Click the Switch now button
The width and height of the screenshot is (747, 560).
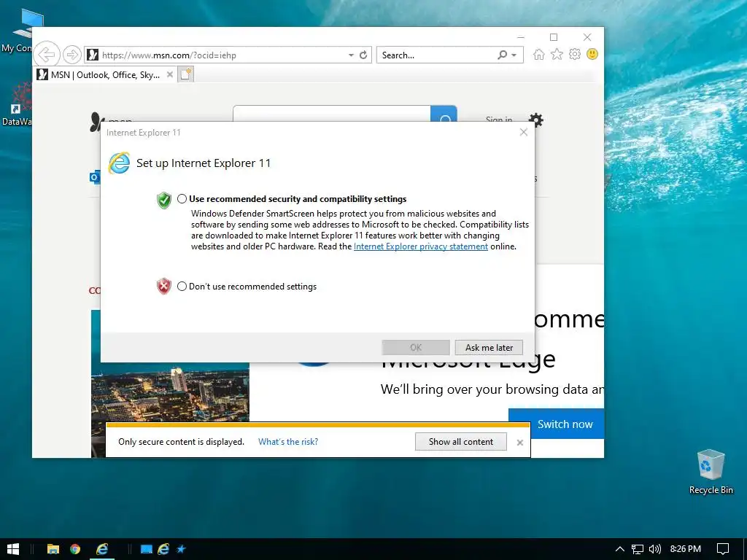point(556,424)
